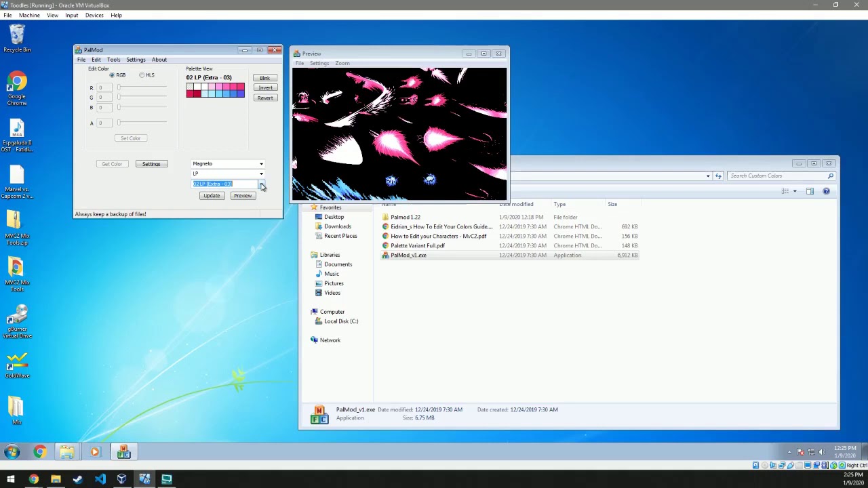Click the VM volume speaker tray icon
868x488 pixels.
[821, 451]
